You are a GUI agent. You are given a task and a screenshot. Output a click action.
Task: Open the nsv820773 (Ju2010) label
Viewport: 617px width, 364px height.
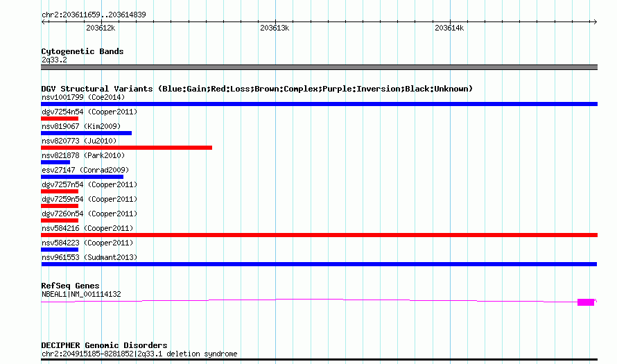[x=79, y=141]
